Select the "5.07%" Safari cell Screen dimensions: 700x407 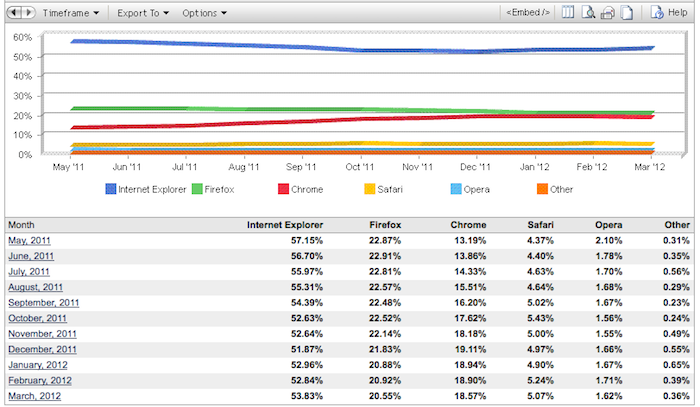click(x=540, y=396)
